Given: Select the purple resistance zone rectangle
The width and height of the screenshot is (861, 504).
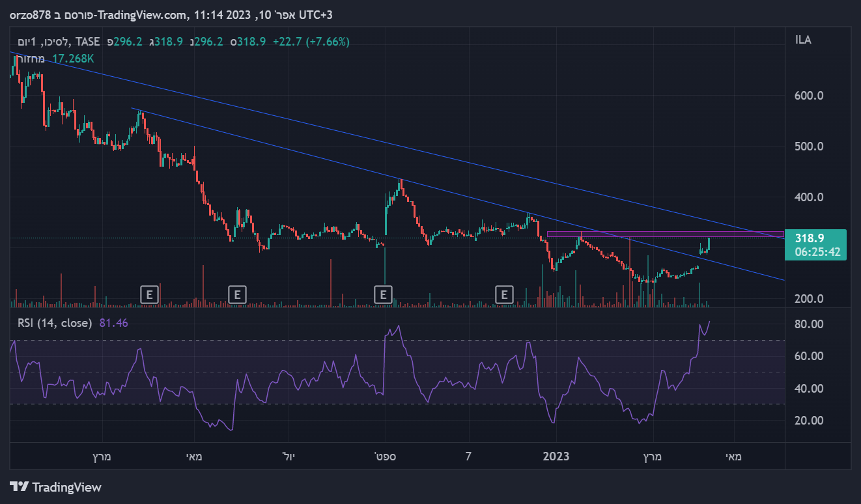Looking at the screenshot, I should [664, 234].
